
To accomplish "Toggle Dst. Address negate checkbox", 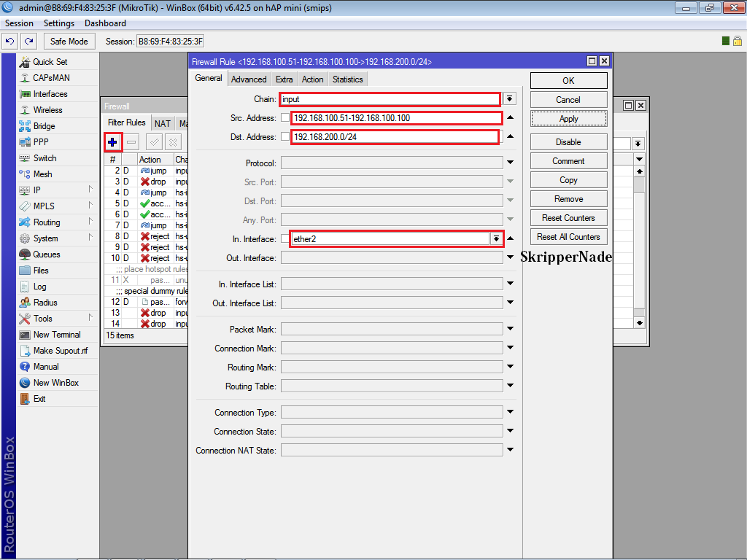I will tap(285, 136).
